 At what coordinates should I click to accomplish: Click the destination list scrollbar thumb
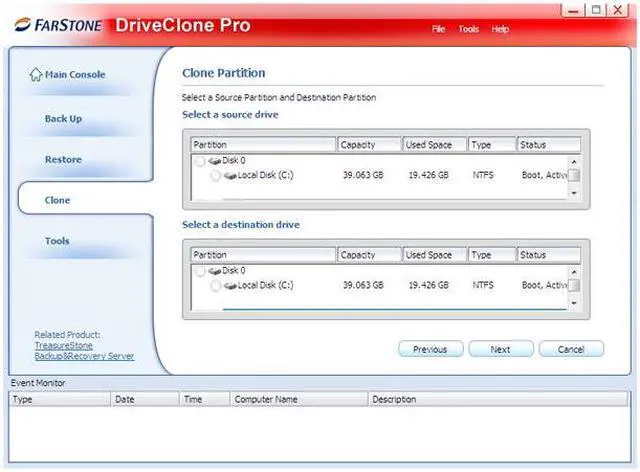pyautogui.click(x=574, y=285)
